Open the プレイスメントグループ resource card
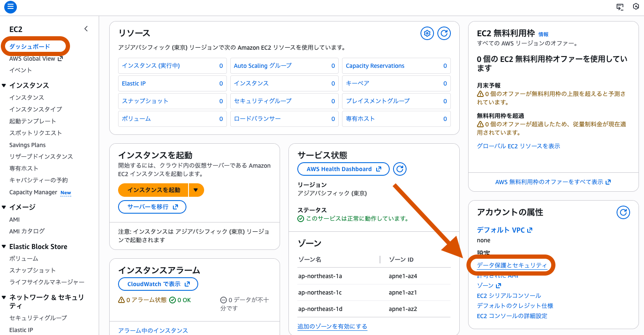This screenshot has height=335, width=644. click(x=396, y=101)
